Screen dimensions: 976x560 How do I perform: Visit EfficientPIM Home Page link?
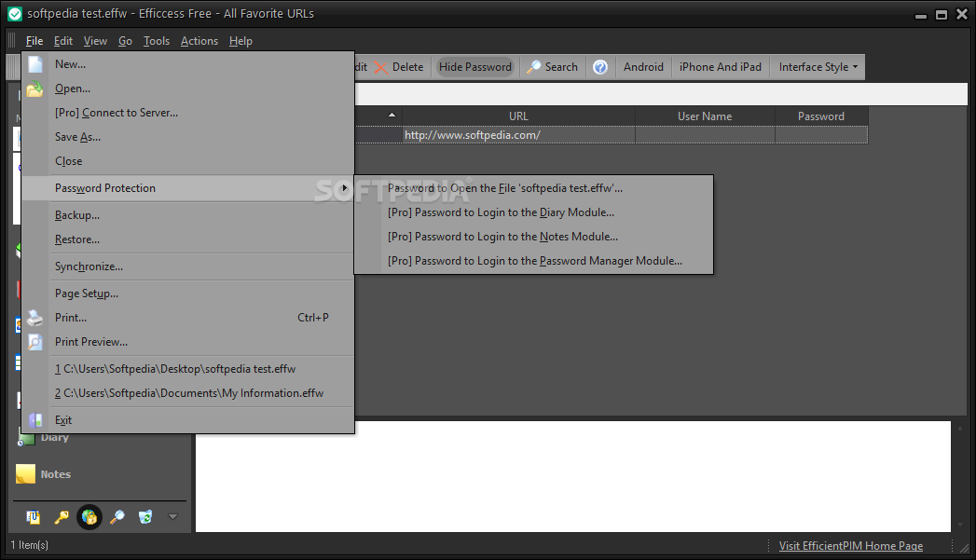point(851,546)
